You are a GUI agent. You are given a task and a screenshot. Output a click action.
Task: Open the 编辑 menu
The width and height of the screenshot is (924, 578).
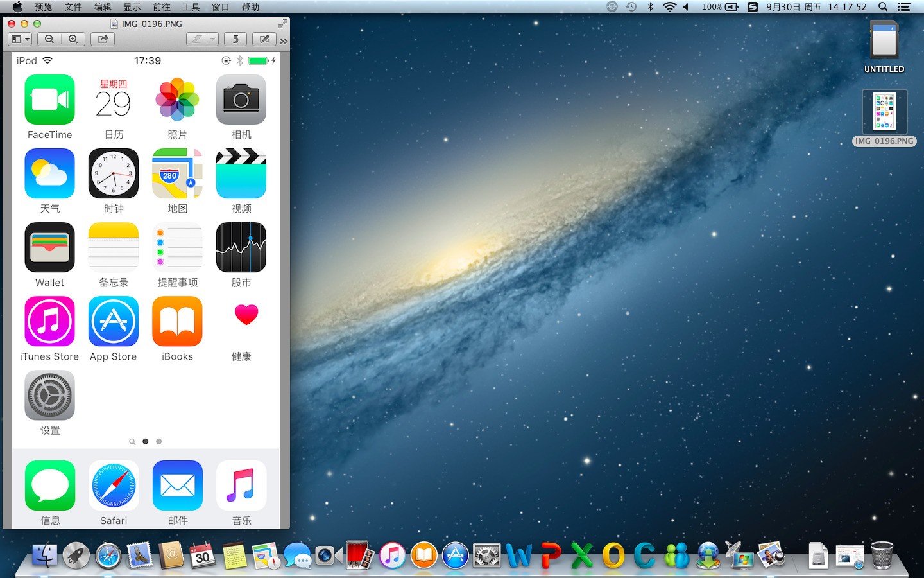[103, 7]
